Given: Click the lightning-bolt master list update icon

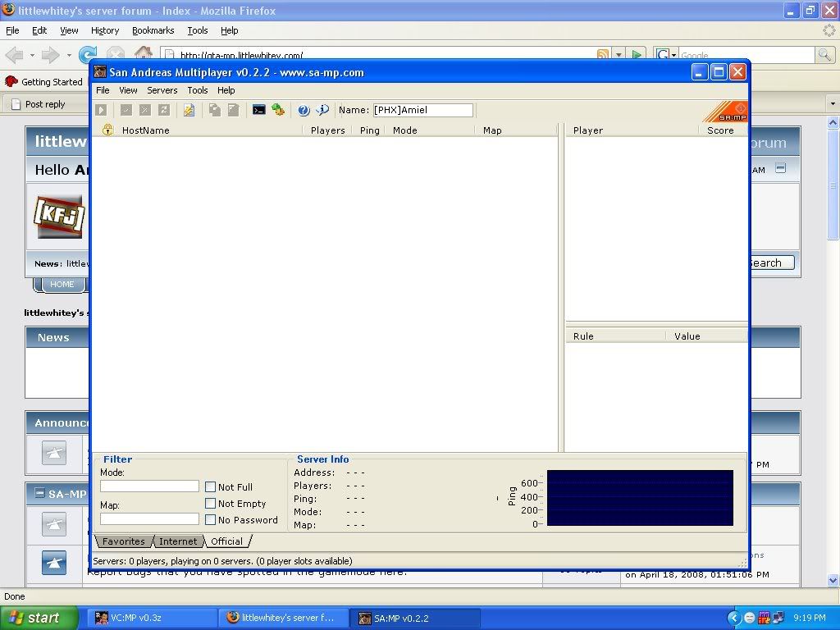Looking at the screenshot, I should (x=189, y=110).
